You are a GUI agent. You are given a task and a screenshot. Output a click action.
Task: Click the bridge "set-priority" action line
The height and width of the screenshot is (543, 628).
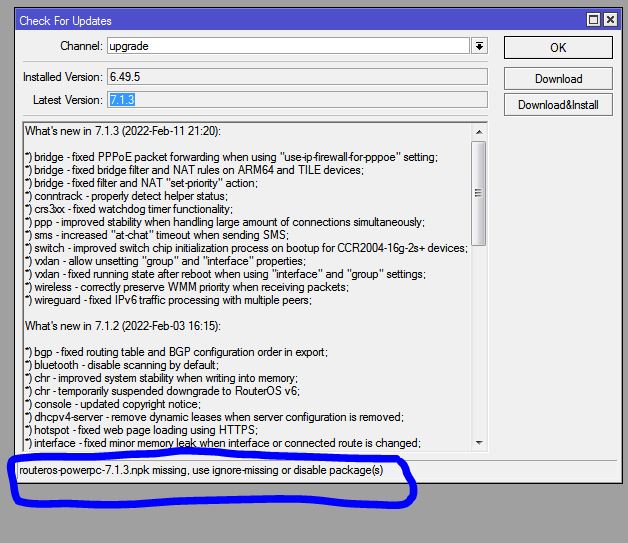pyautogui.click(x=141, y=183)
